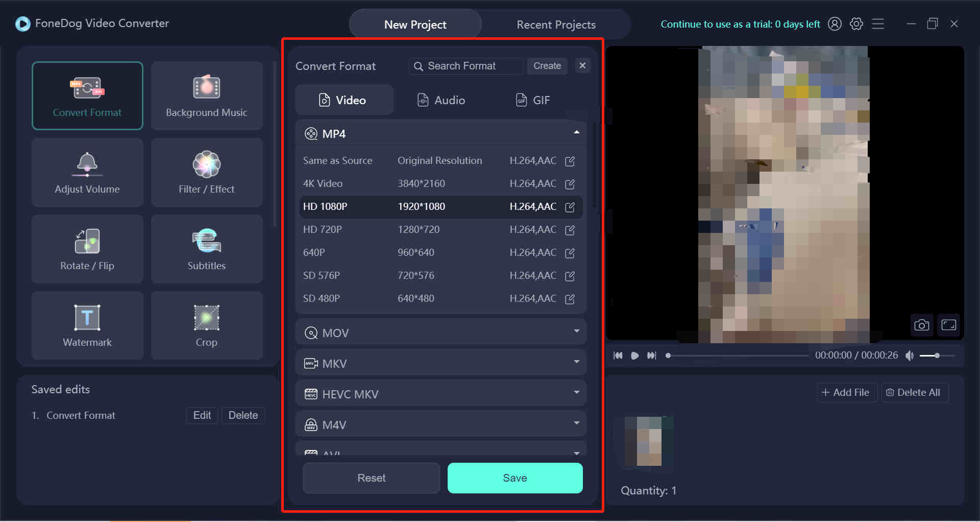Click the video progress seek bar

click(738, 355)
